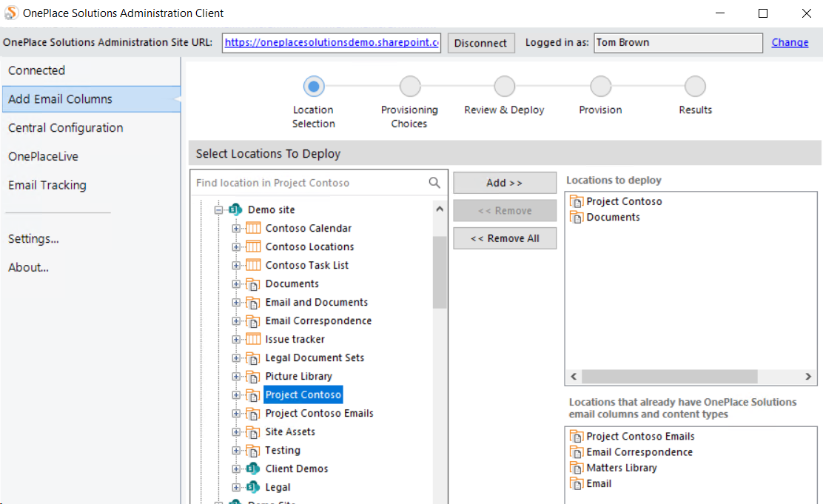Open Add Email Columns in sidebar
The width and height of the screenshot is (823, 504).
coord(91,99)
